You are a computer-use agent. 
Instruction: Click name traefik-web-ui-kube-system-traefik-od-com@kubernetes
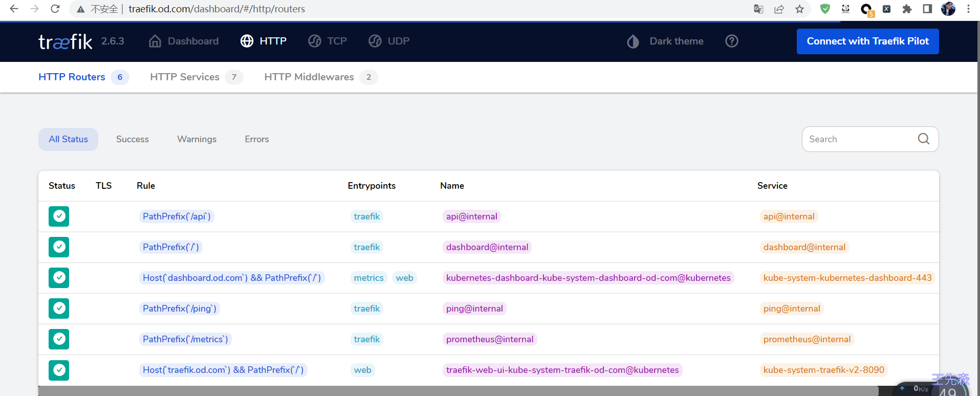coord(562,370)
